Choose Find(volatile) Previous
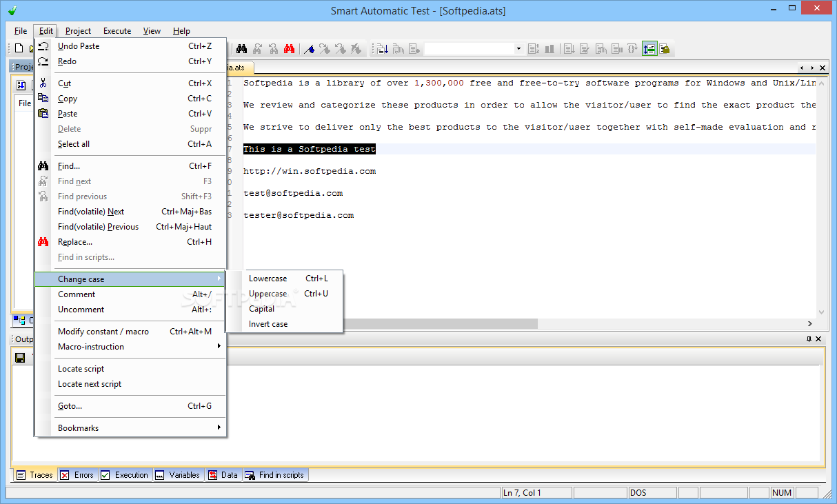Image resolution: width=837 pixels, height=504 pixels. [x=131, y=227]
